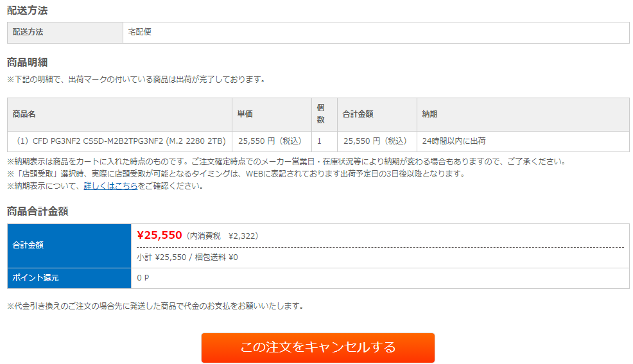Click the 商品明細 section heading

pyautogui.click(x=27, y=62)
